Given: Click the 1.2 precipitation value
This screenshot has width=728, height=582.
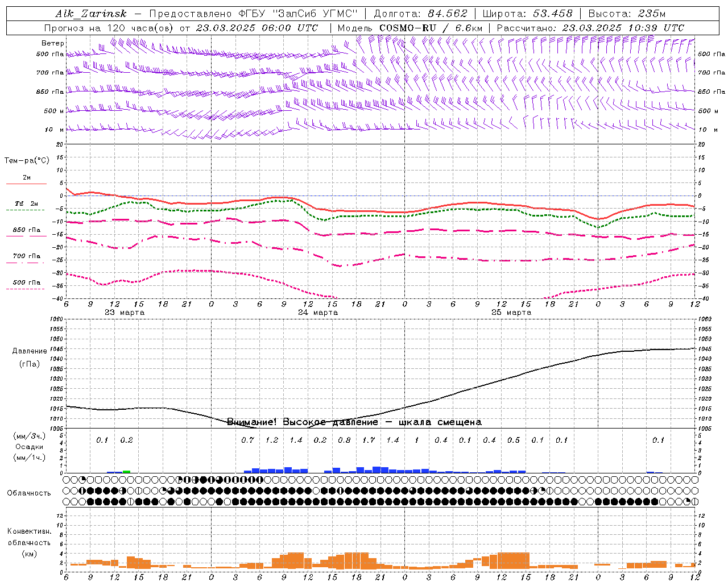Looking at the screenshot, I should coord(272,440).
